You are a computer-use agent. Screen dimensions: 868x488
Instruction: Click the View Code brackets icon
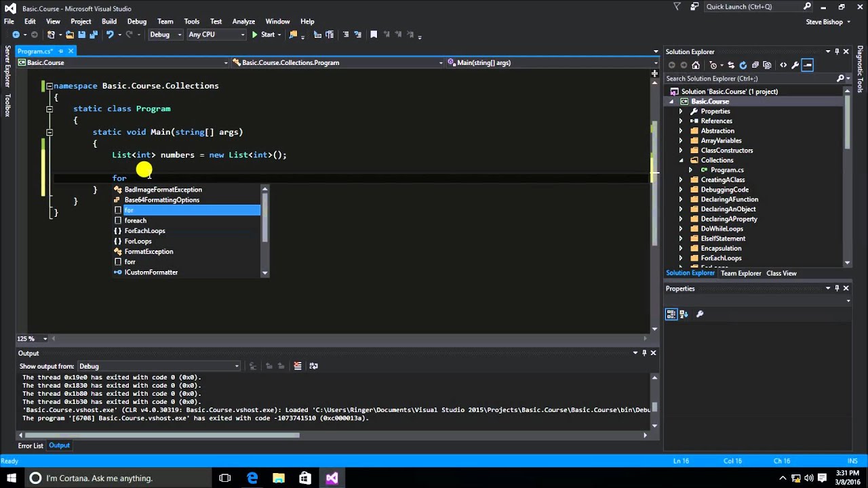tap(783, 65)
